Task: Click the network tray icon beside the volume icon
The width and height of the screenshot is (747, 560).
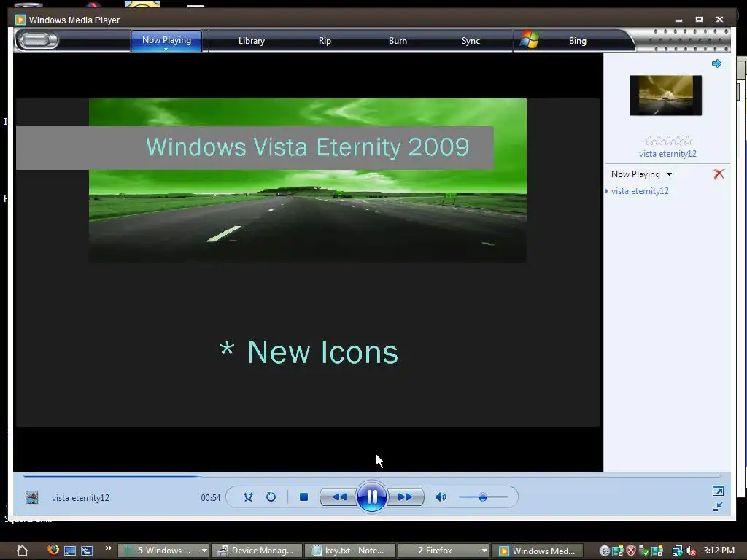Action: click(677, 551)
